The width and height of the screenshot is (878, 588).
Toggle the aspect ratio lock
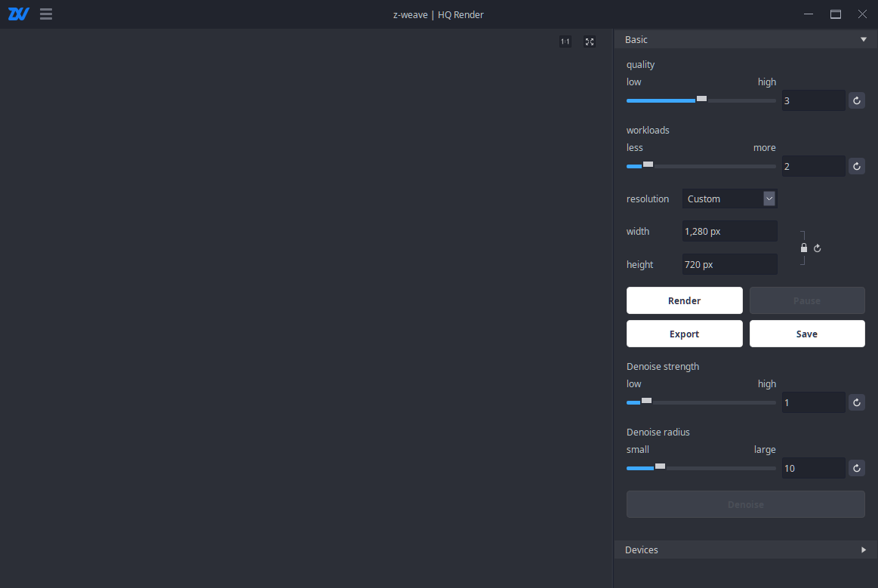804,248
